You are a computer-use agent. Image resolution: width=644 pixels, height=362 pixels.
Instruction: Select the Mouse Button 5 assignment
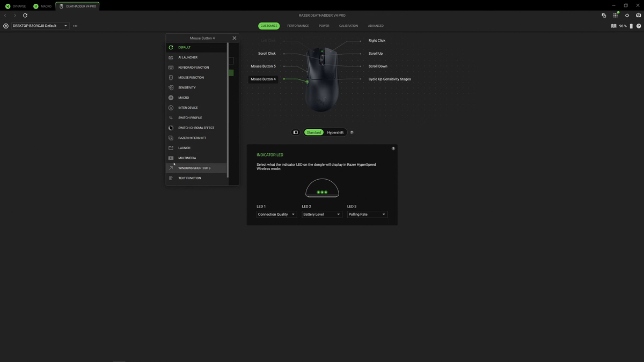(263, 67)
